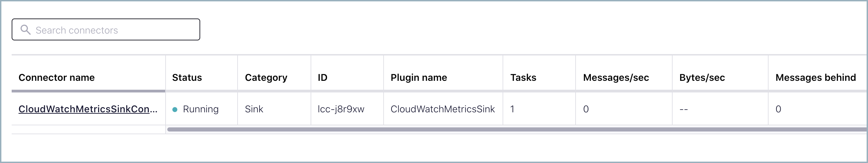The height and width of the screenshot is (163, 868).
Task: Click the green Running status dot
Action: [x=175, y=110]
